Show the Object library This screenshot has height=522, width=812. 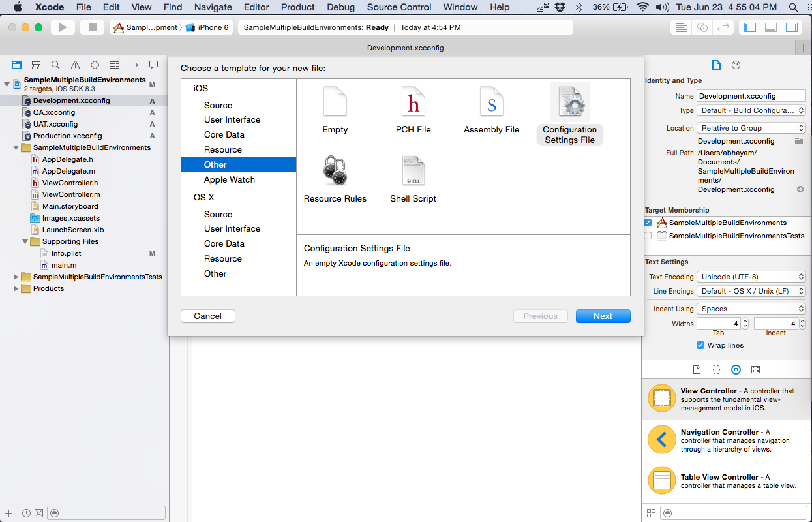tap(736, 369)
